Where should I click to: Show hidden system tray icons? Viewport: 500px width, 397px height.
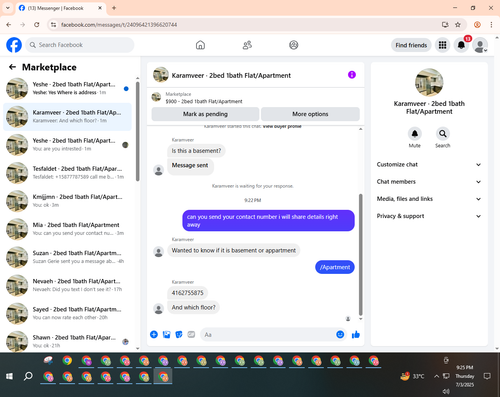[x=436, y=376]
